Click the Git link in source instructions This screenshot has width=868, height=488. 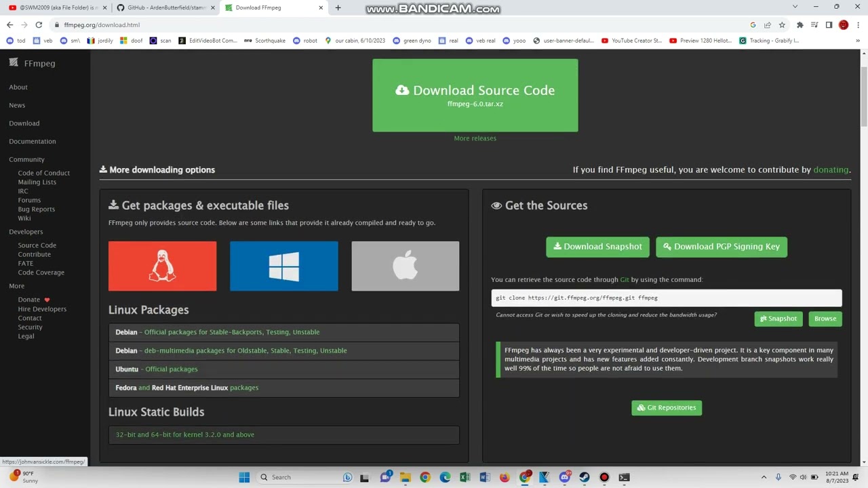[x=625, y=279]
